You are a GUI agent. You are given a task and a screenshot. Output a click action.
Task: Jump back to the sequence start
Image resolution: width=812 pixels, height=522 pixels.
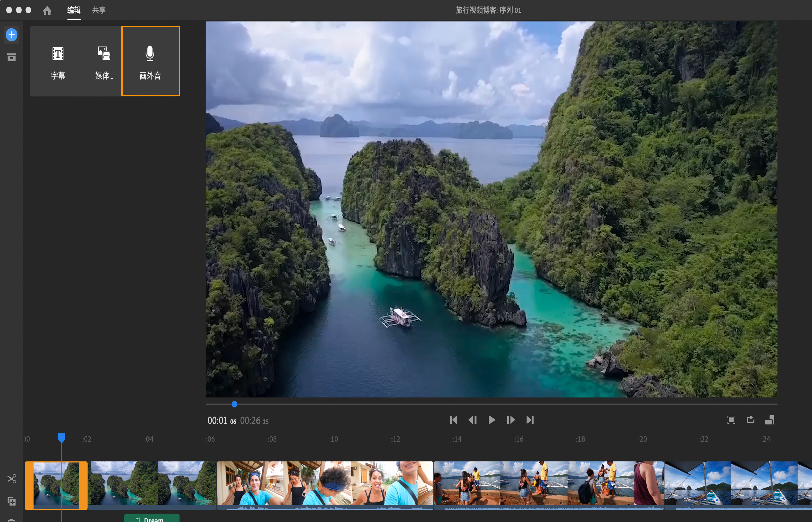pyautogui.click(x=453, y=419)
